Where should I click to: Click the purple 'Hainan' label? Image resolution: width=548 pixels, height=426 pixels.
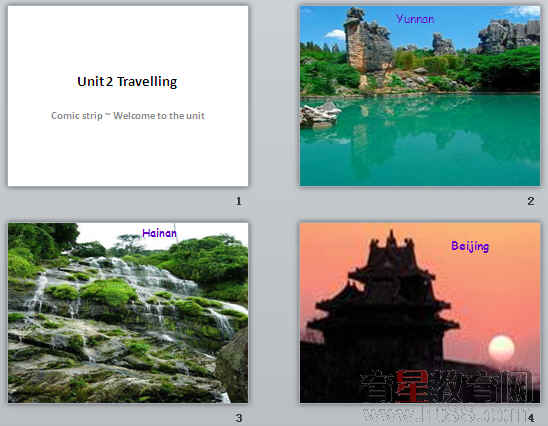159,233
